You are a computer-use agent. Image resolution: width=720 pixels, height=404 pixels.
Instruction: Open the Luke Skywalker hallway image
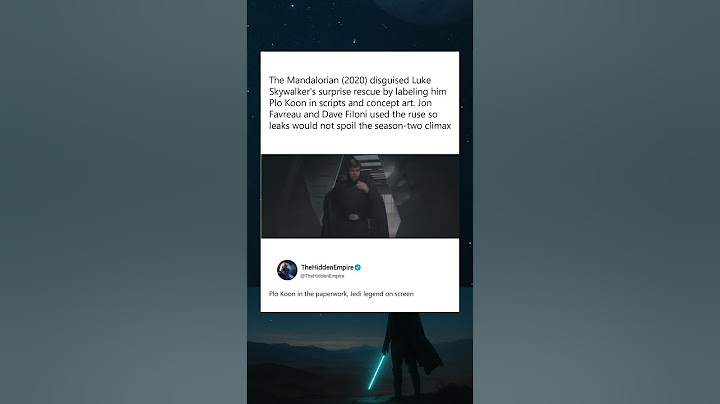[360, 196]
